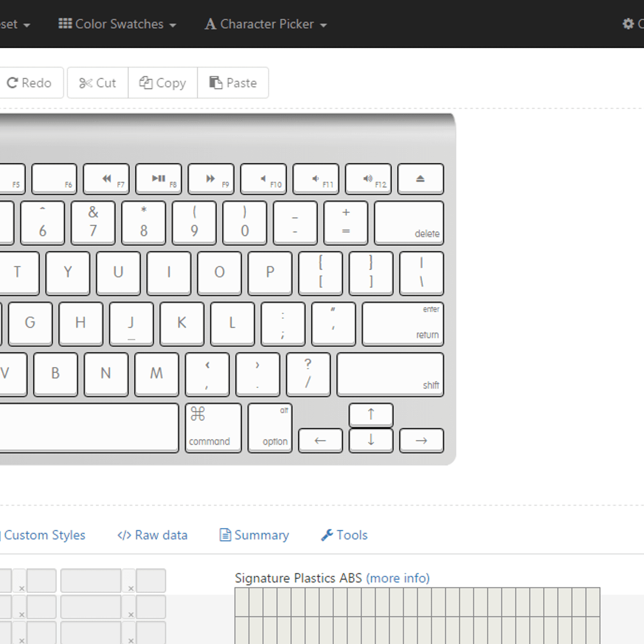This screenshot has width=644, height=644.
Task: Click the Paste clipboard button
Action: coord(233,83)
